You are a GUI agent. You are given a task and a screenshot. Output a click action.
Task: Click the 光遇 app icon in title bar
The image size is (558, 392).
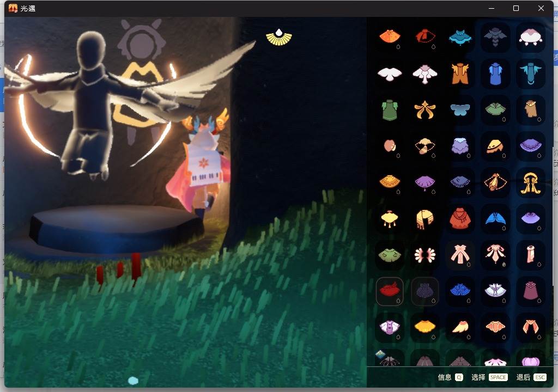pos(12,8)
